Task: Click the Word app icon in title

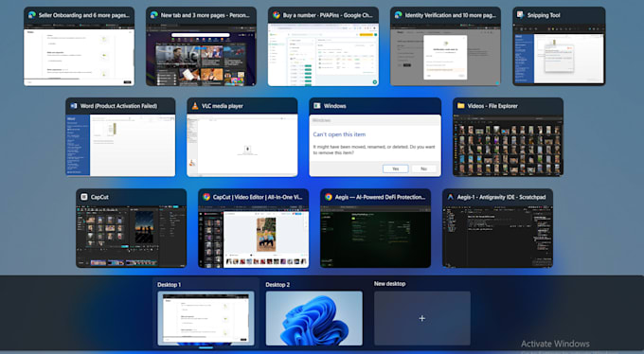Action: [74, 106]
